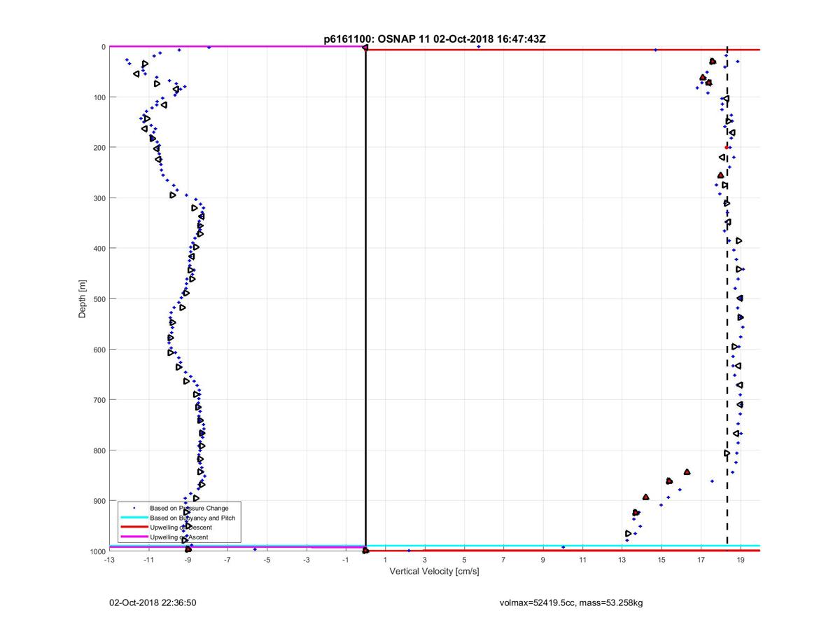Select the 'Depth [m]' y-axis label
Viewport: 840px width, 620px height.
click(x=82, y=299)
